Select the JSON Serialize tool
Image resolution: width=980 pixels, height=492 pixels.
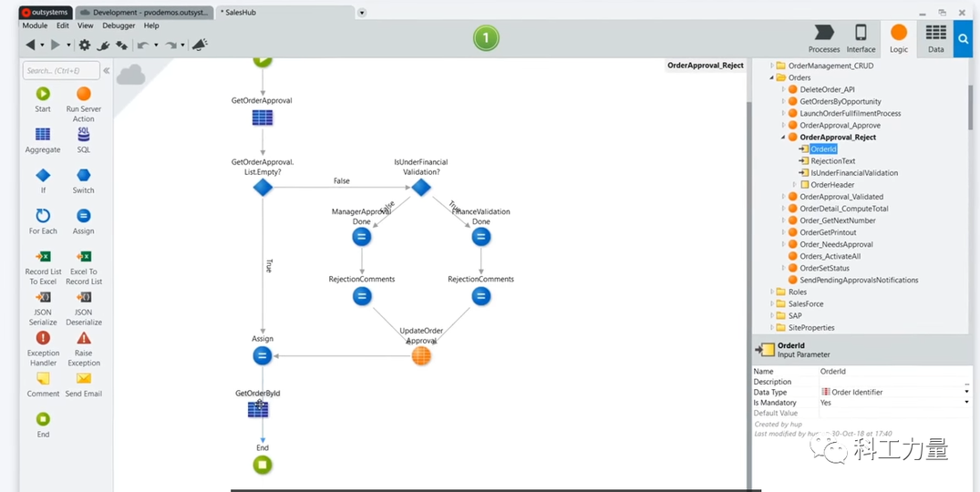pos(43,298)
